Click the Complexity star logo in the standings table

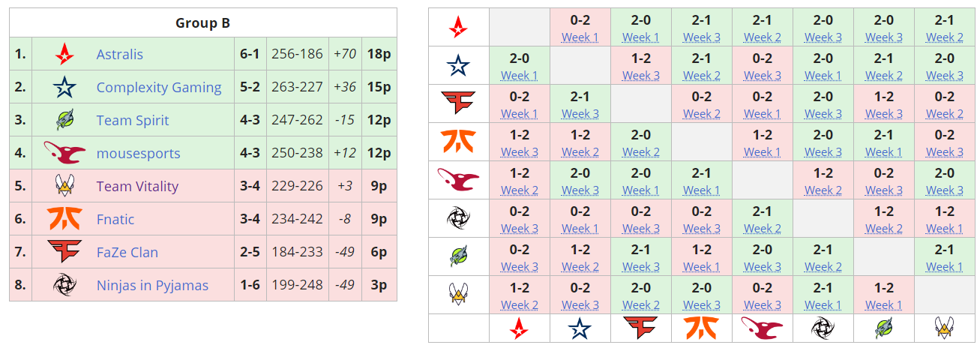64,88
